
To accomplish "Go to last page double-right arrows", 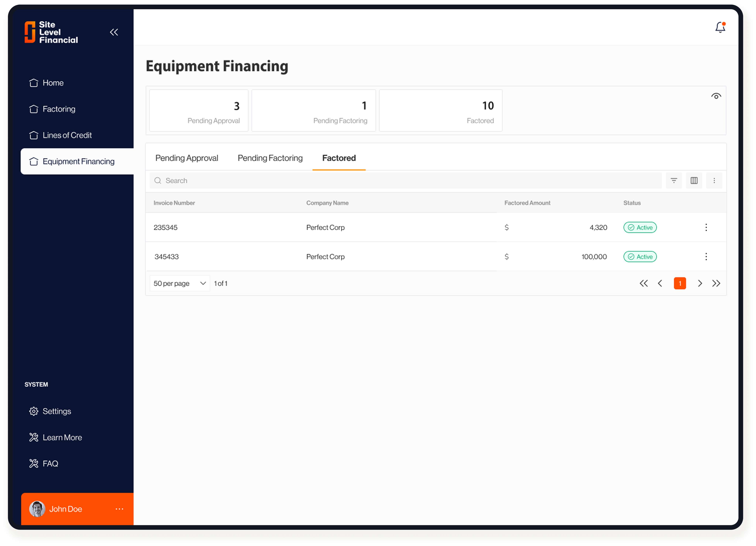I will (716, 283).
